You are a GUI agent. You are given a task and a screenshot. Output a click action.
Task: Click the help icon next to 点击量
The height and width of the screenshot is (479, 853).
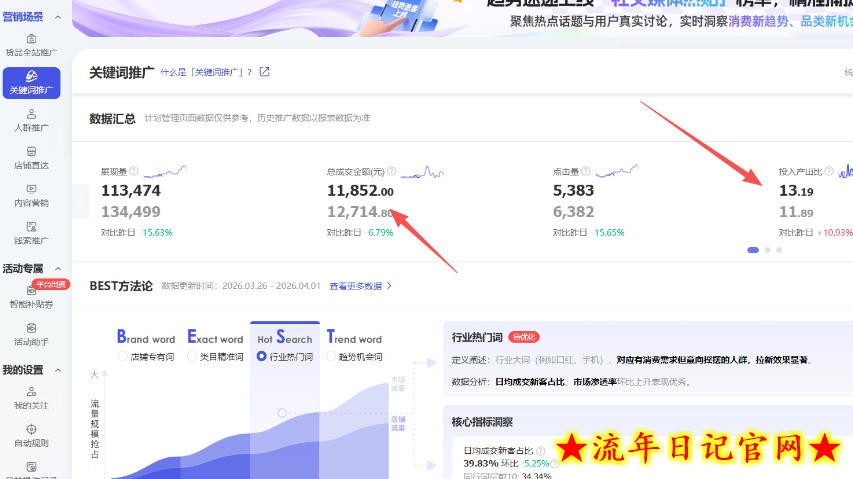click(x=585, y=171)
